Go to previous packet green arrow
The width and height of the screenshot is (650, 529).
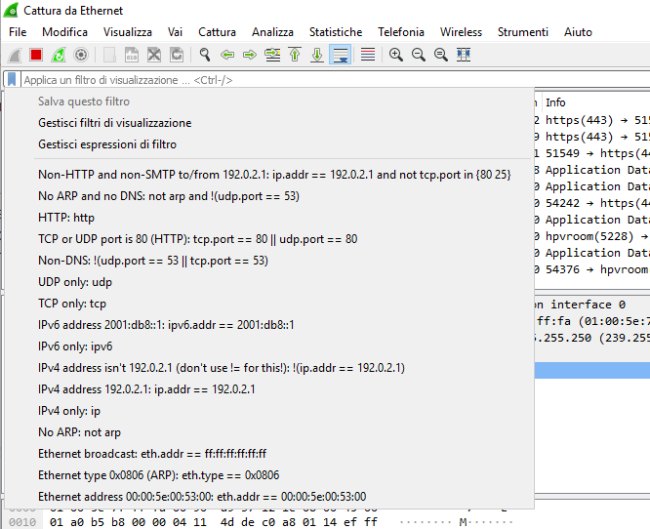(x=227, y=55)
